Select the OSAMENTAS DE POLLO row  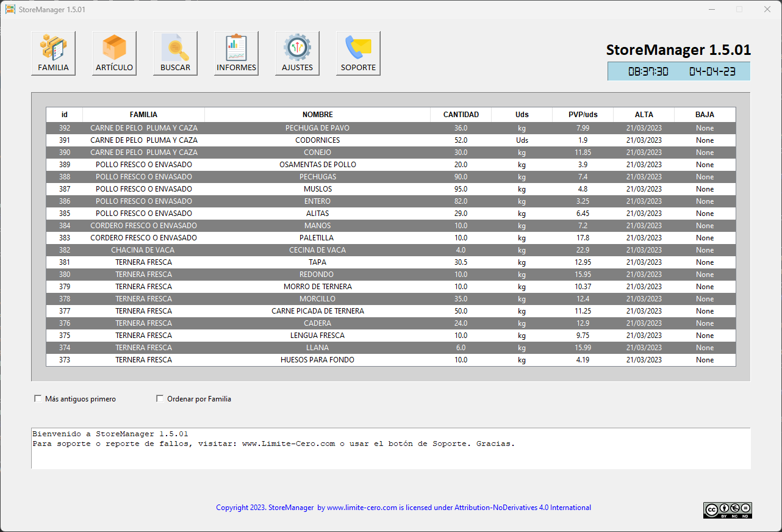point(391,165)
